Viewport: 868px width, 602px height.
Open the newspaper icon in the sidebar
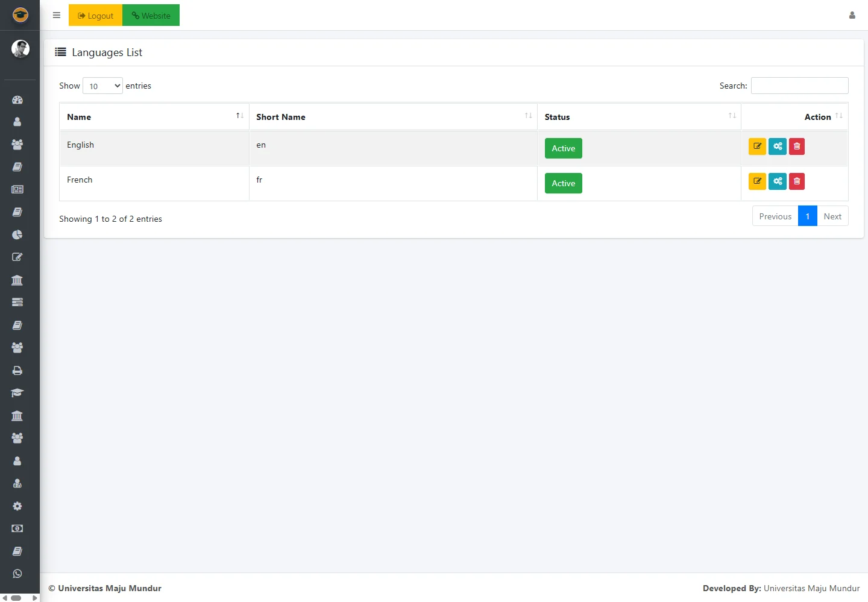point(17,189)
